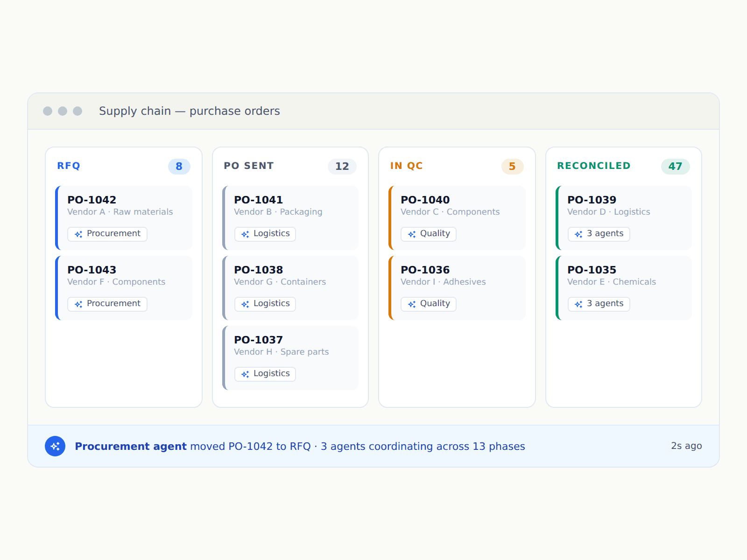Select the RECONCILED column header

pyautogui.click(x=594, y=166)
